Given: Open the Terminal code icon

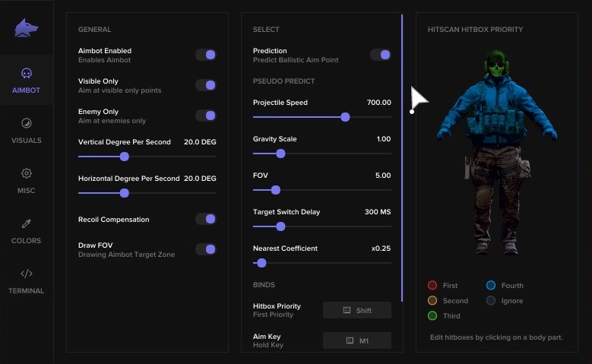Looking at the screenshot, I should pos(27,274).
